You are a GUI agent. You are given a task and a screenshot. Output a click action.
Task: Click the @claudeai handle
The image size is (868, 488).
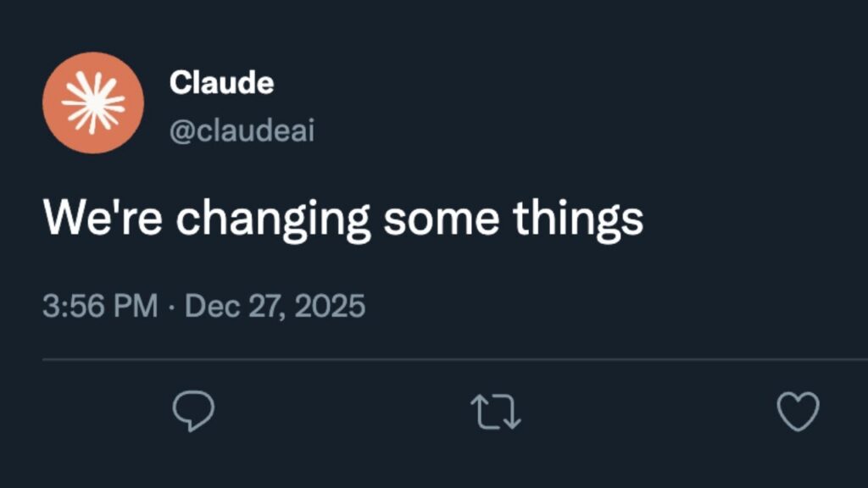point(242,131)
